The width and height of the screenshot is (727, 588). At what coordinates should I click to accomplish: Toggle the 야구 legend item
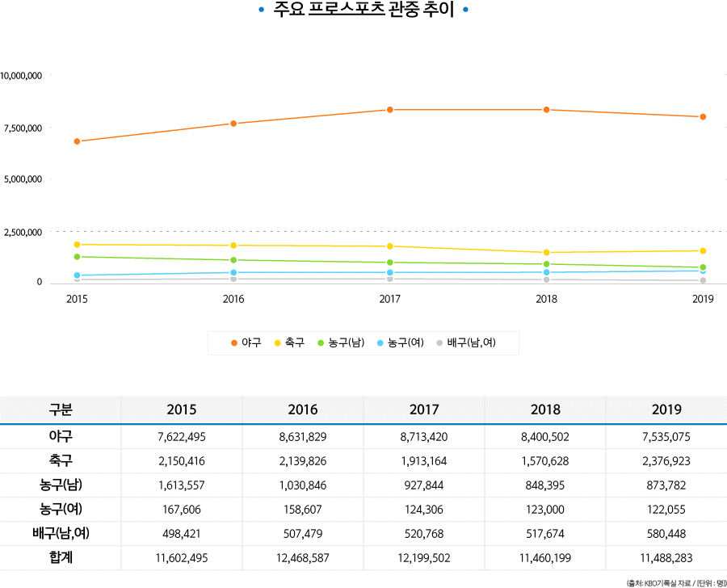[246, 342]
